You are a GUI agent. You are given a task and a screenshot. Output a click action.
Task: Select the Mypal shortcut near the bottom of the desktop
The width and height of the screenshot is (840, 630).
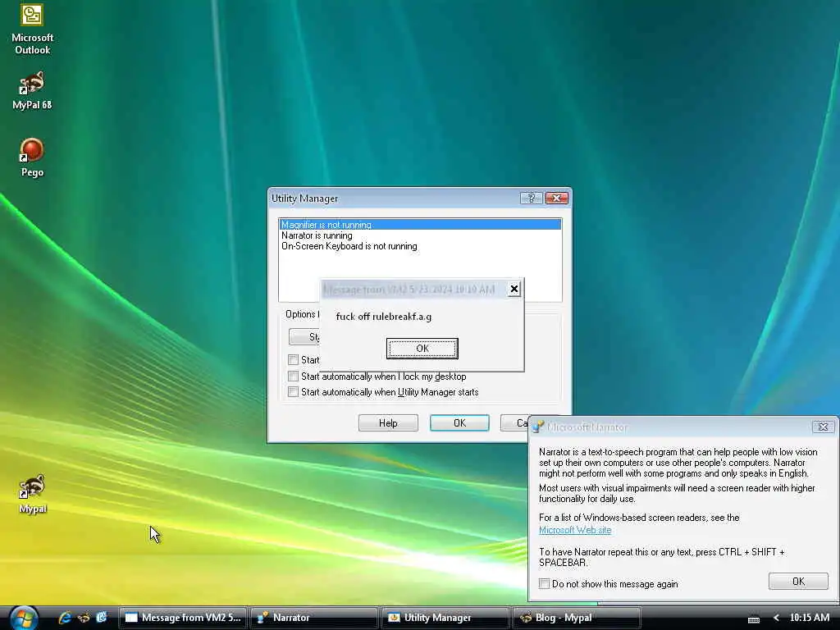(x=32, y=494)
